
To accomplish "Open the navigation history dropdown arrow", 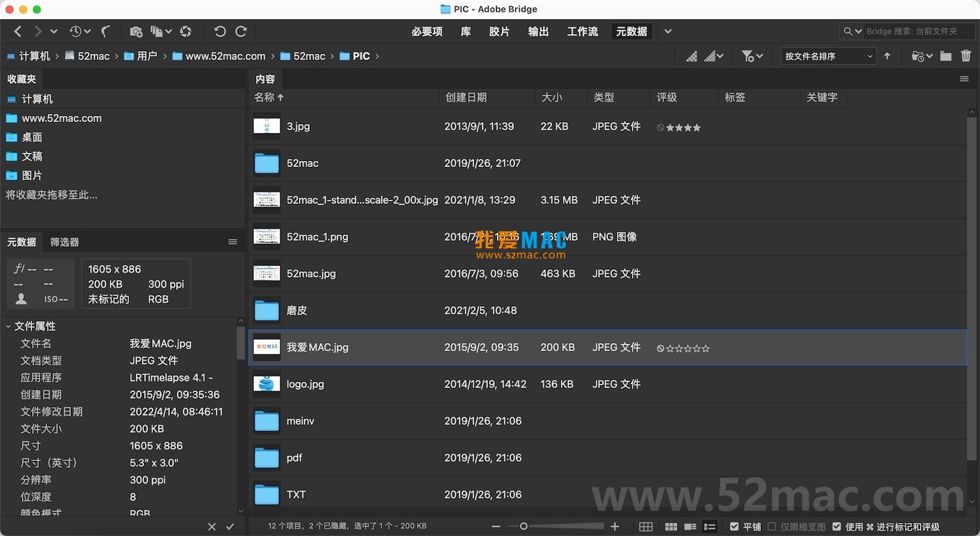I will tap(54, 31).
